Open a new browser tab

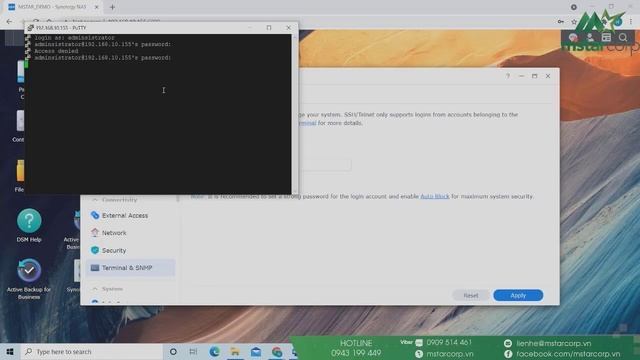click(112, 7)
